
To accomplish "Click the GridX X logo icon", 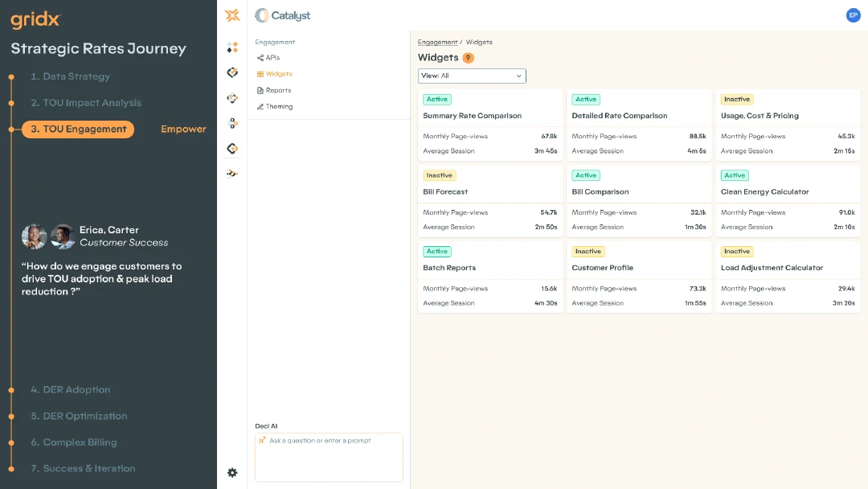I will click(x=232, y=15).
